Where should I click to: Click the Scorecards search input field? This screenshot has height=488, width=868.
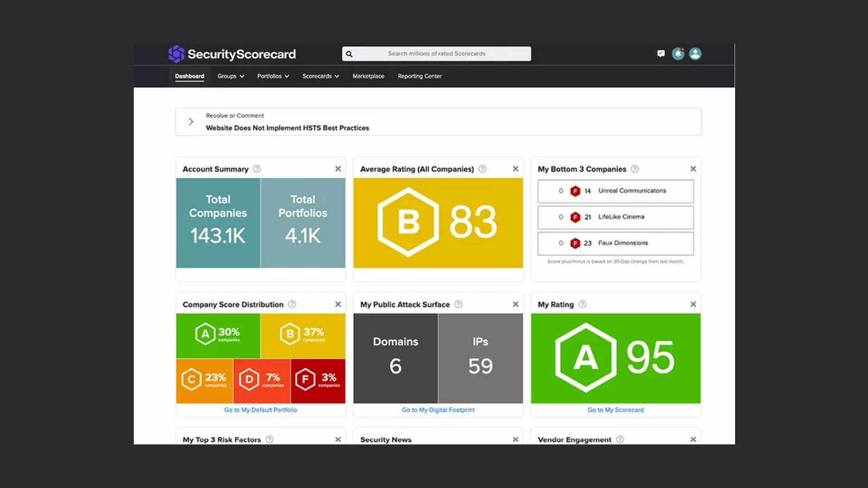pyautogui.click(x=437, y=54)
